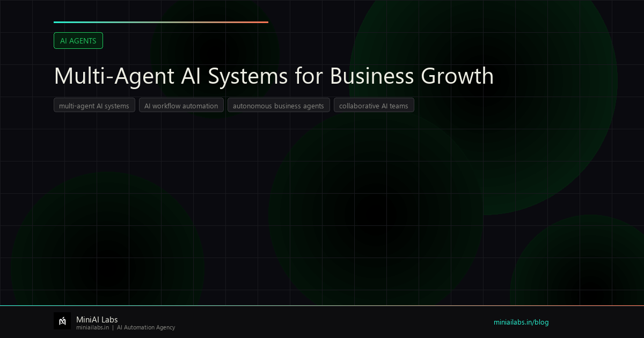This screenshot has height=338, width=644.
Task: Click the headline 'Multi-Agent AI Systems for Business Growth'
Action: [274, 76]
